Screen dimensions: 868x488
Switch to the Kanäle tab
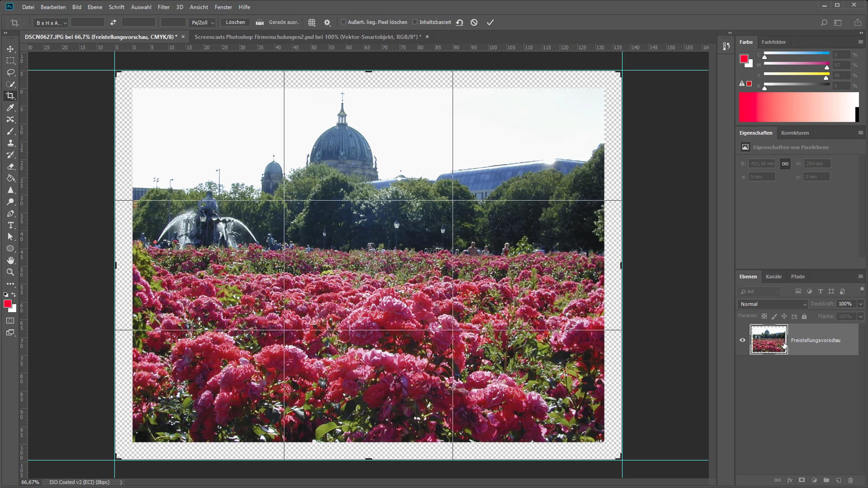click(x=774, y=277)
